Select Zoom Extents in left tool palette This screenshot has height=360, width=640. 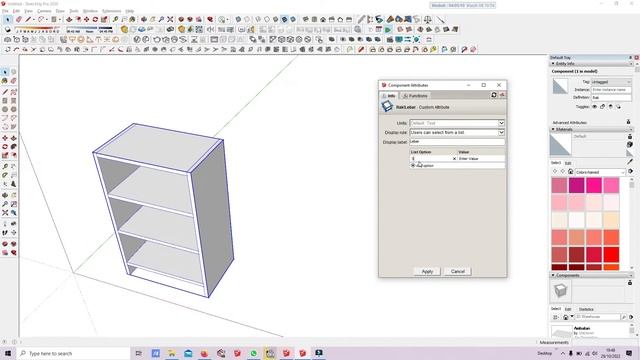pyautogui.click(x=5, y=213)
